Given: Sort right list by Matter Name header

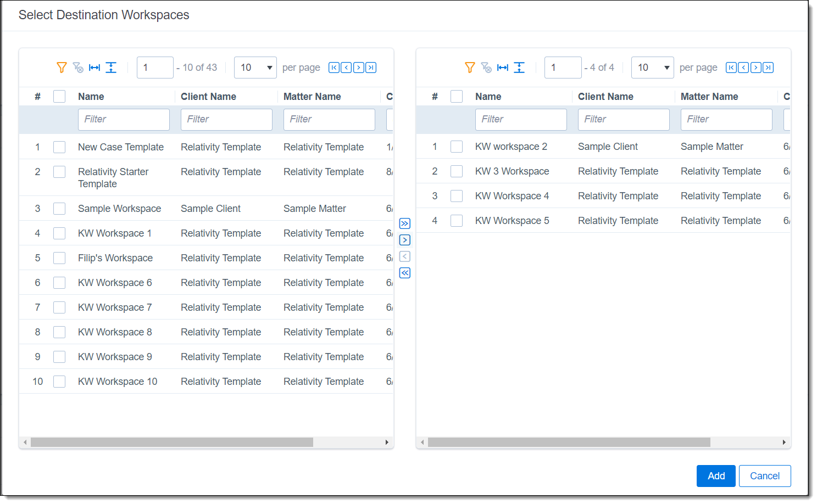Looking at the screenshot, I should point(709,97).
